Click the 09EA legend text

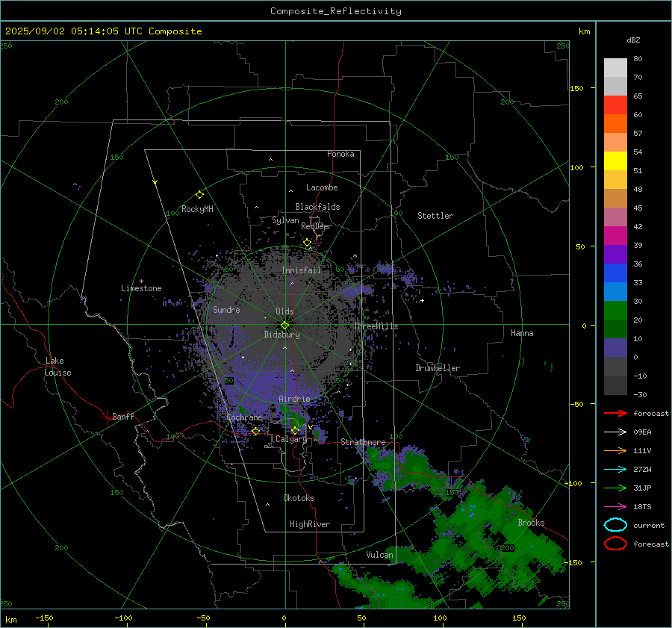(642, 432)
